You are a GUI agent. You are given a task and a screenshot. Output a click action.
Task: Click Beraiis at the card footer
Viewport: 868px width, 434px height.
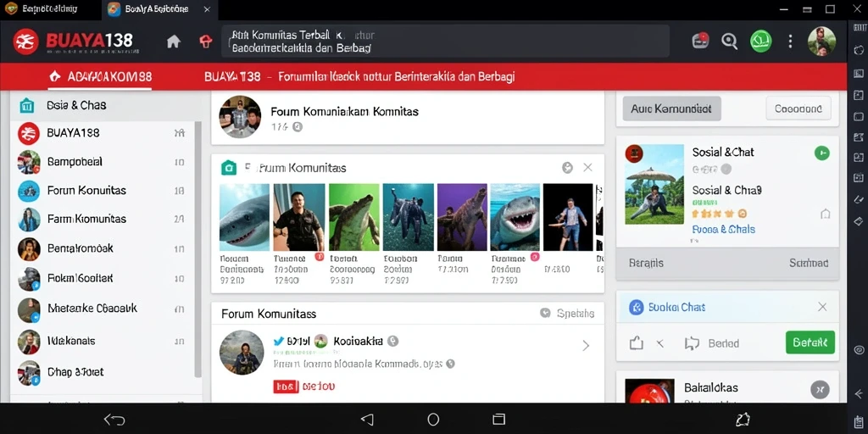coord(646,263)
